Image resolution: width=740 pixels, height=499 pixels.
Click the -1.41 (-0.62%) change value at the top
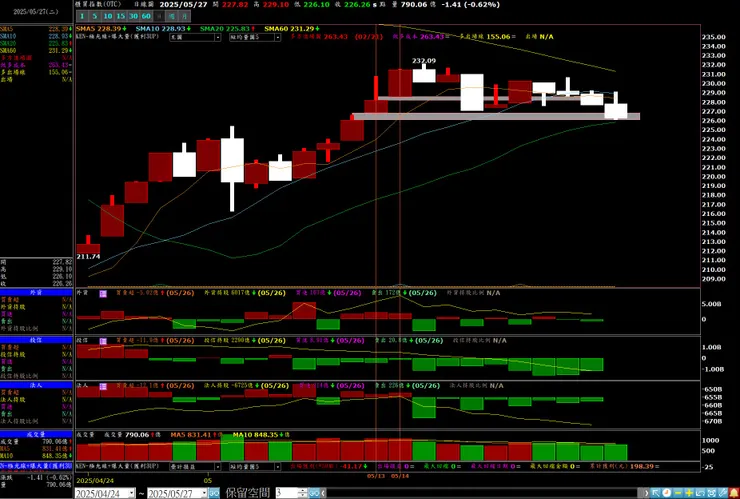470,5
